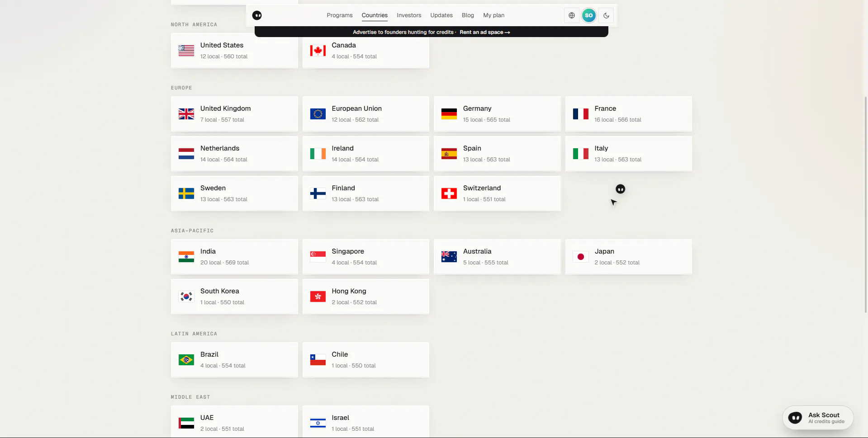
Task: Click the United States flag icon
Action: (186, 51)
